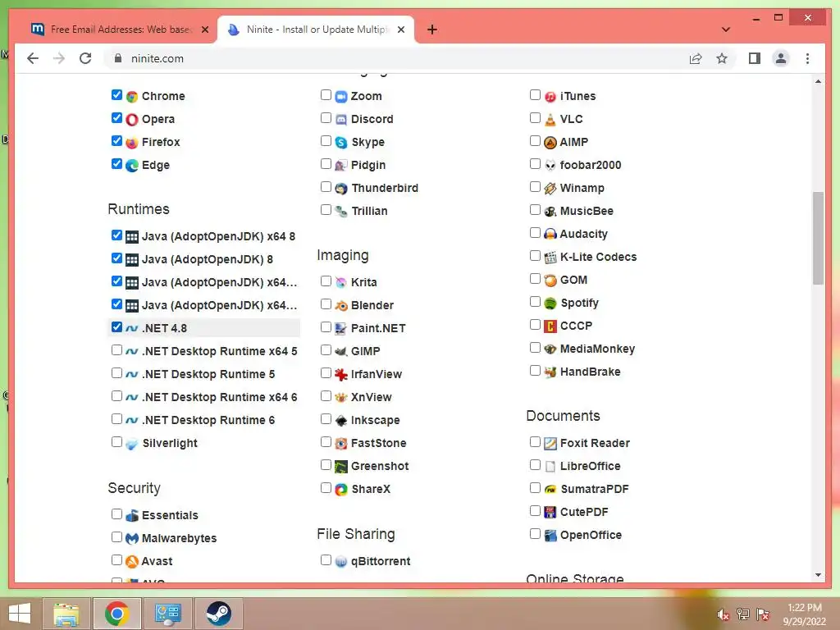Expand the tab search dropdown arrow
The height and width of the screenshot is (630, 840).
tap(725, 30)
